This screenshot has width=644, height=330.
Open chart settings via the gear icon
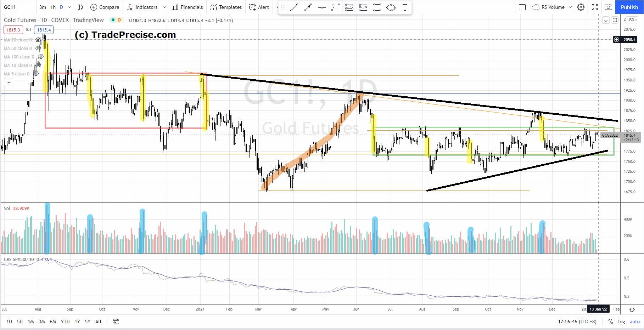coord(581,7)
